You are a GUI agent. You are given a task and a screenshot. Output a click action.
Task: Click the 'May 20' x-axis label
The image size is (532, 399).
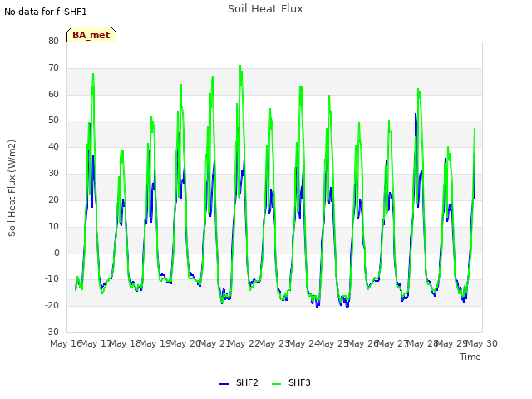[185, 343]
